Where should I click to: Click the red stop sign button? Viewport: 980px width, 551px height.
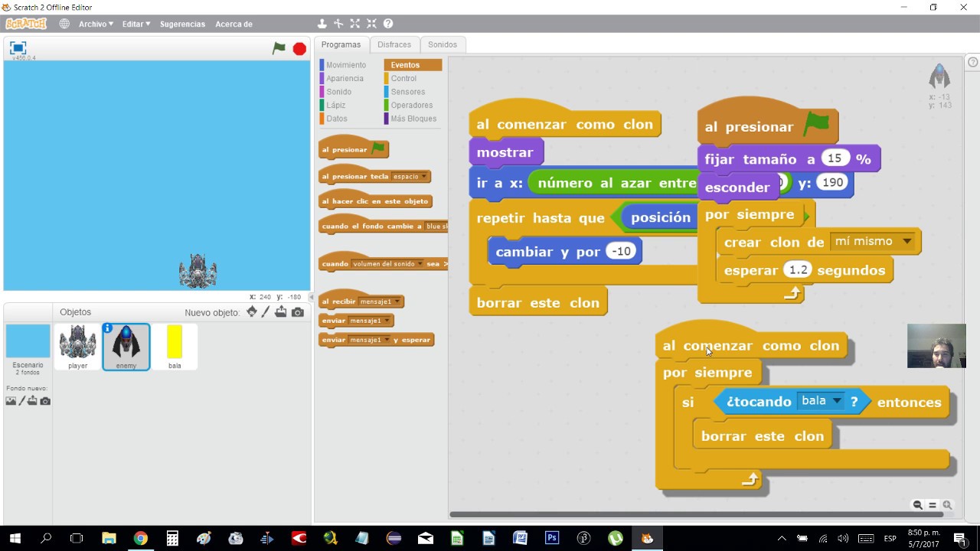click(299, 48)
